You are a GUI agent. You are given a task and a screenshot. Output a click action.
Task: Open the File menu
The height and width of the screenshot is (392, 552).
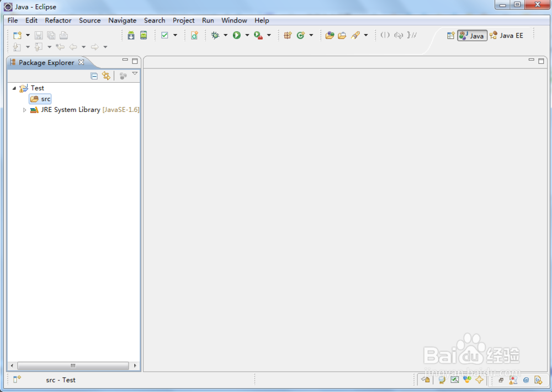(x=13, y=20)
